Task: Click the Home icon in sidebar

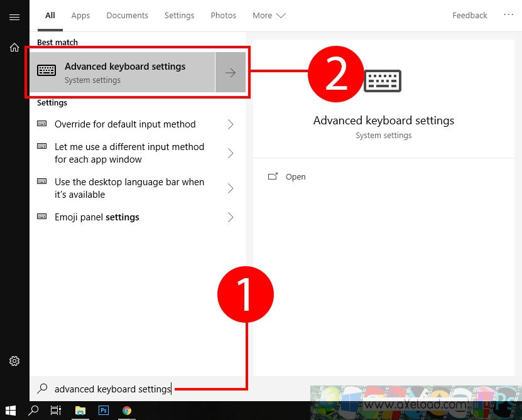Action: (x=14, y=48)
